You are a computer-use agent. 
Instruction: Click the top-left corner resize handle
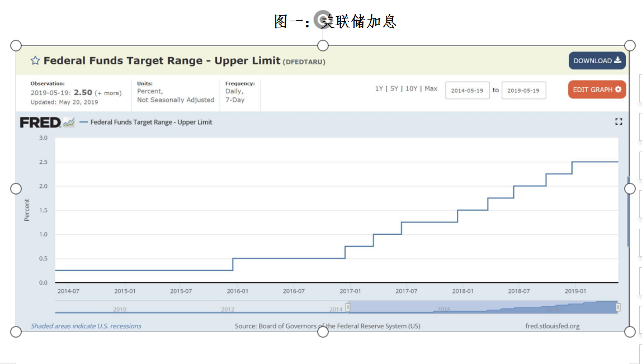point(16,45)
